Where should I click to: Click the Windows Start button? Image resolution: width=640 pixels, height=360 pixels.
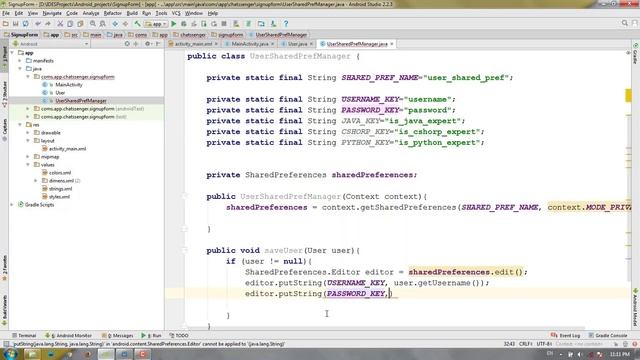[x=10, y=354]
